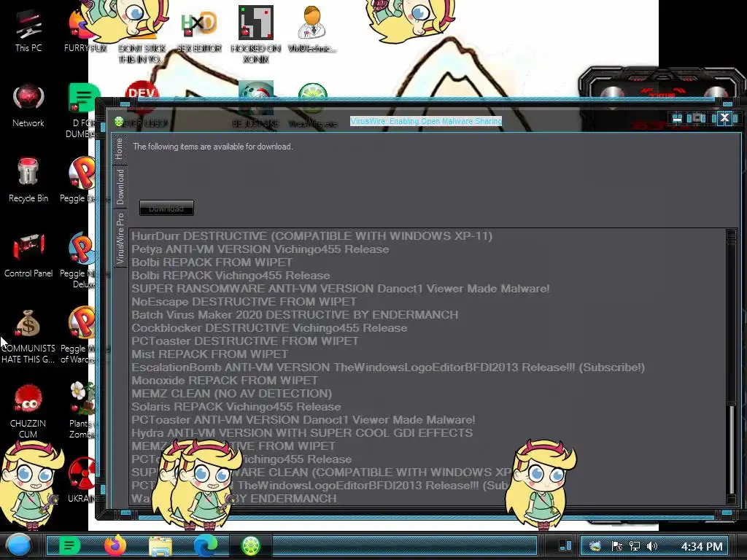Open the Plants vs Zombies desktop icon
Viewport: 747px width, 560px height.
82,411
